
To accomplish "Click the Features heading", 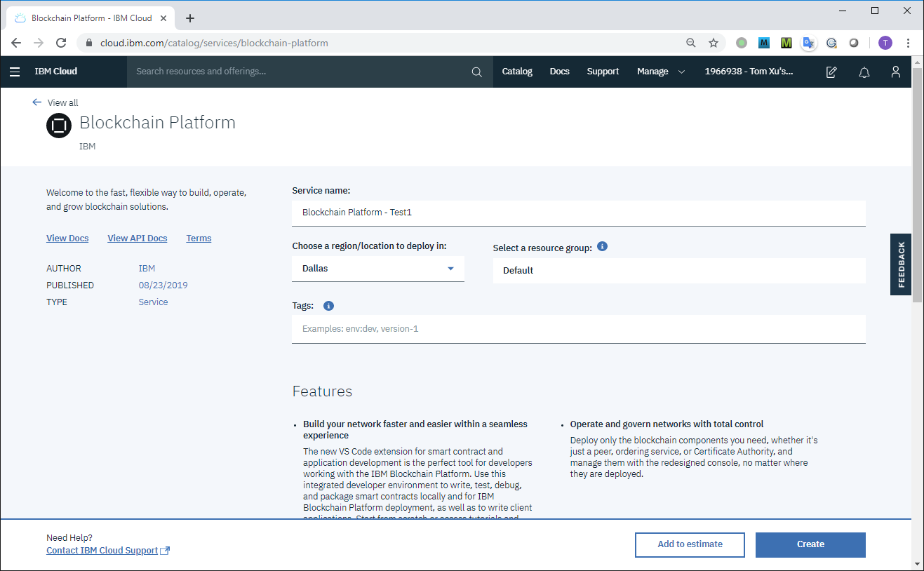I will [322, 391].
